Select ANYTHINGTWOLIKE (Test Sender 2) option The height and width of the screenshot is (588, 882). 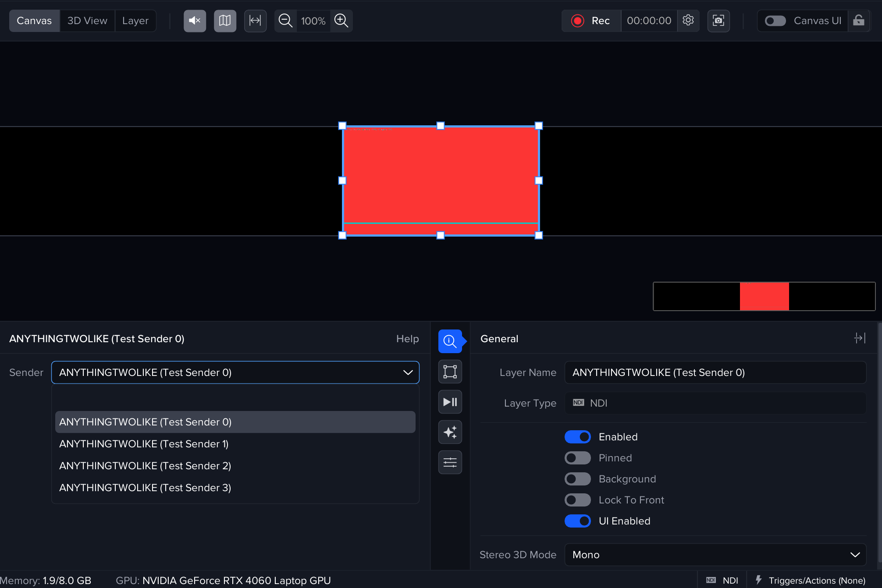coord(145,466)
